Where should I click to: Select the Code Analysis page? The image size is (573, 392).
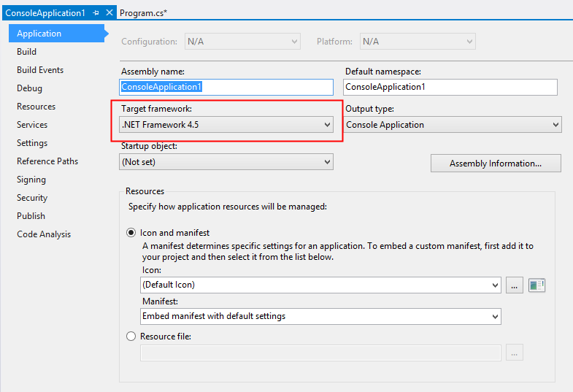point(44,234)
